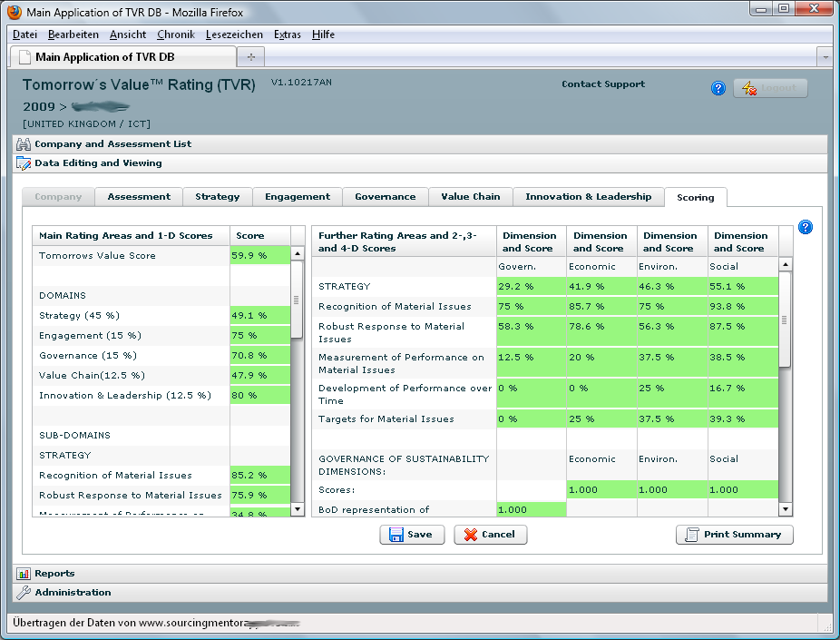Select the Value Chain tab
The width and height of the screenshot is (840, 640).
point(470,197)
